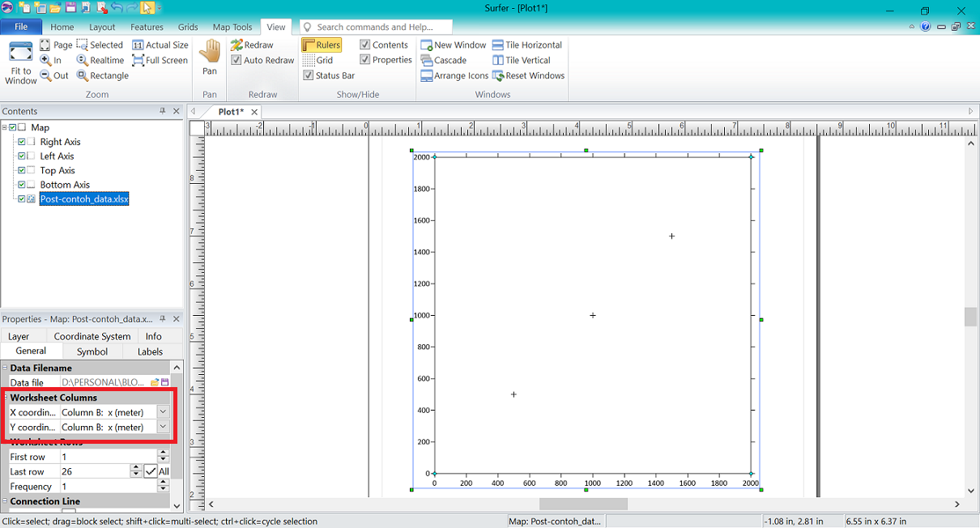Open Labels tab in Properties

[x=151, y=351]
